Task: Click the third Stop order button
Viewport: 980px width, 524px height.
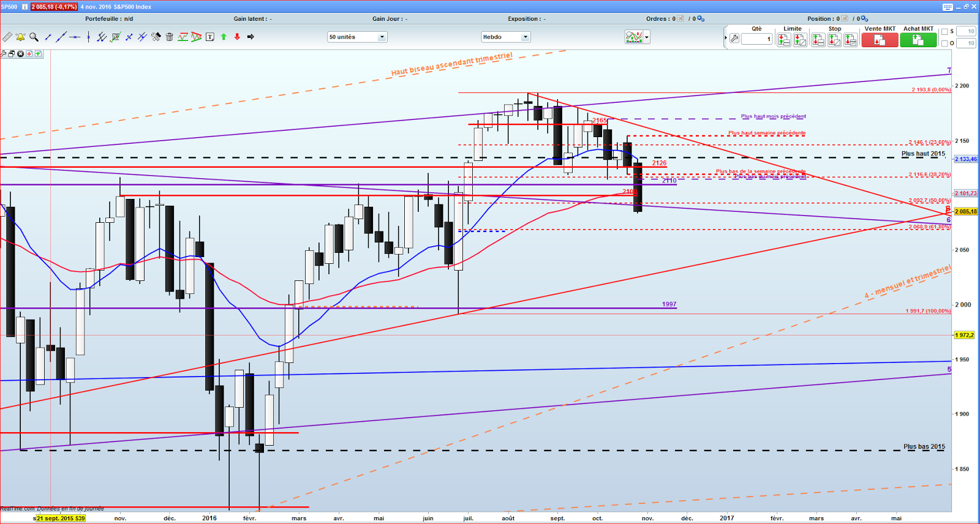Action: coord(850,40)
